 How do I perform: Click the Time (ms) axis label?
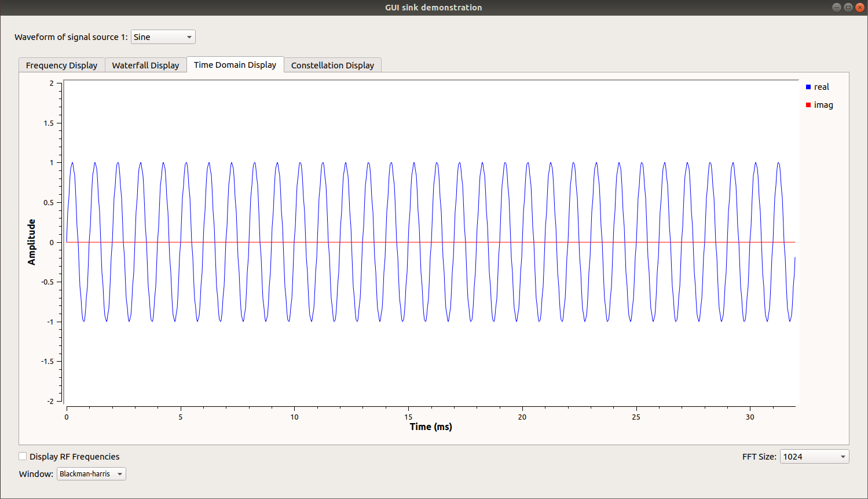[x=430, y=427]
